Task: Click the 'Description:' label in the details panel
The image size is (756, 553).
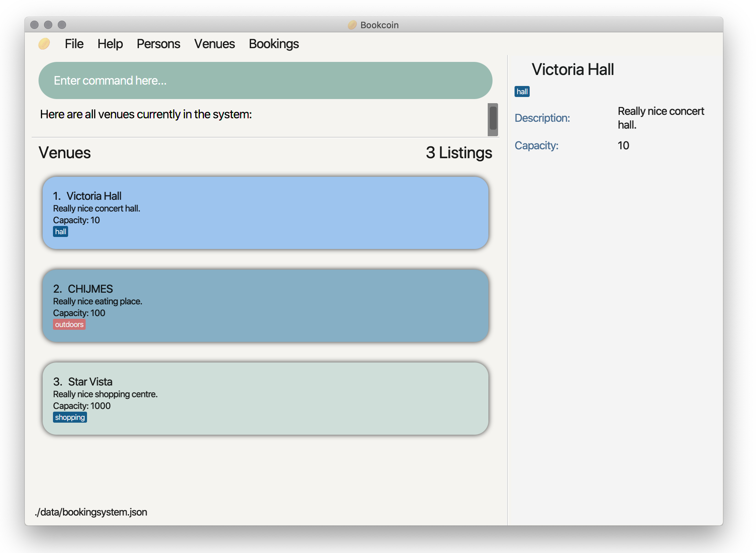Action: pos(542,118)
